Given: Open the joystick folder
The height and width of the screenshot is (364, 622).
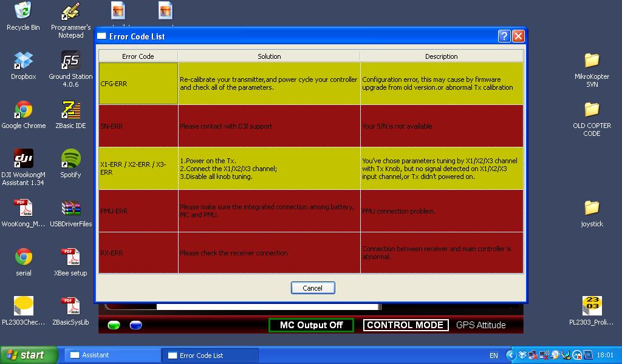Looking at the screenshot, I should point(592,209).
